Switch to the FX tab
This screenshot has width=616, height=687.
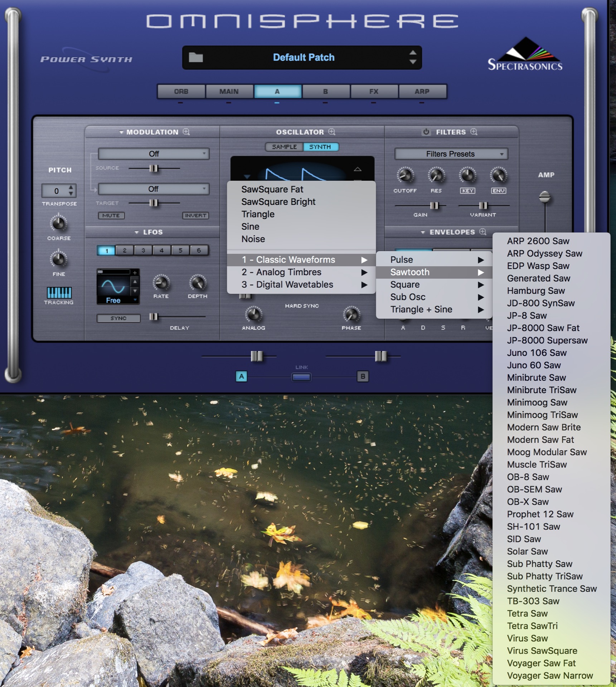click(x=374, y=91)
